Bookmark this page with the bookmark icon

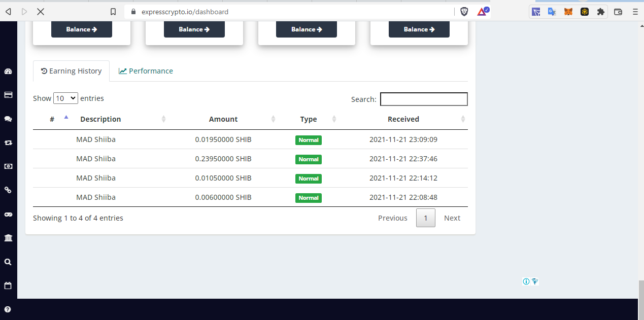tap(113, 11)
